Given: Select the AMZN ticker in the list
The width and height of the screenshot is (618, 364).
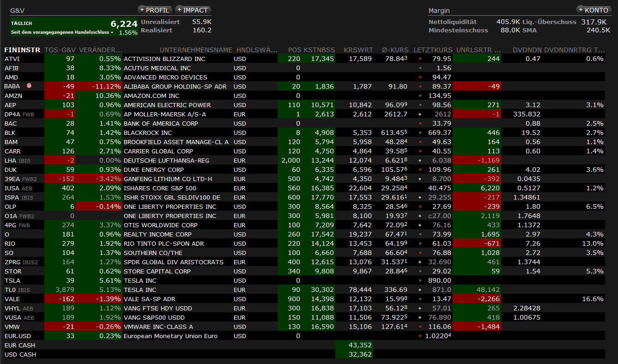Looking at the screenshot, I should pos(13,96).
